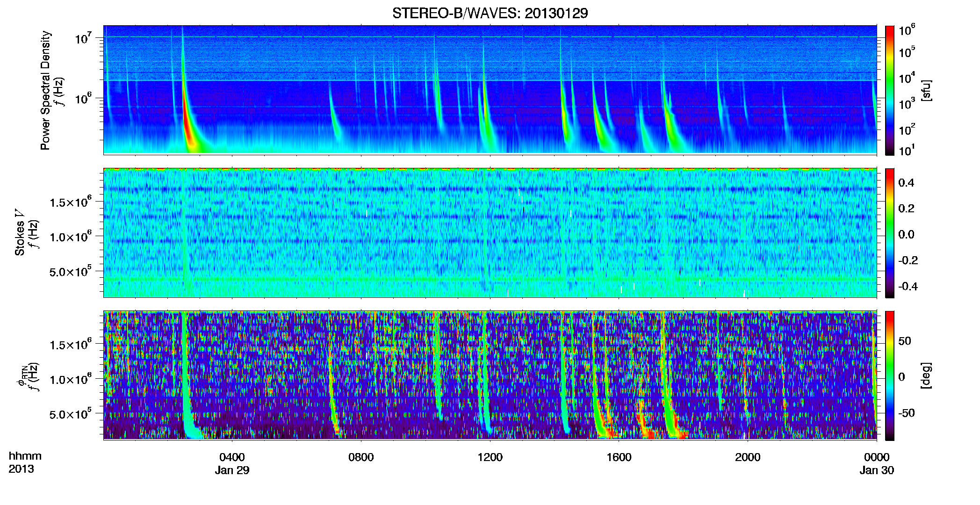Select the [sfu] colorbar unit label
The image size is (980, 505).
point(927,90)
